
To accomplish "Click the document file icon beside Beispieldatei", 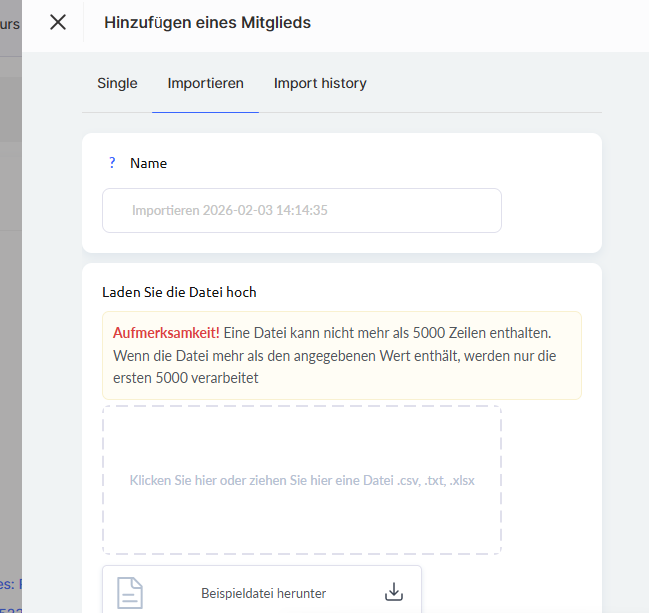I will pos(130,592).
